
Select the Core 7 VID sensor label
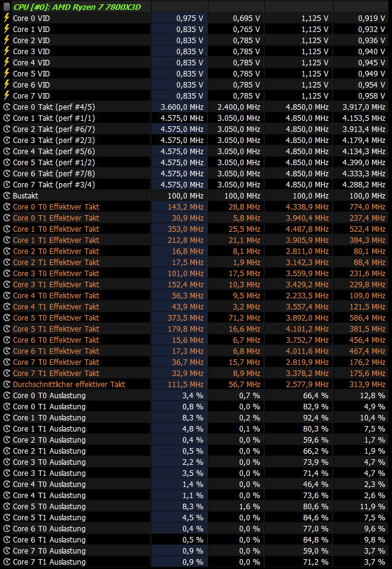click(x=31, y=96)
